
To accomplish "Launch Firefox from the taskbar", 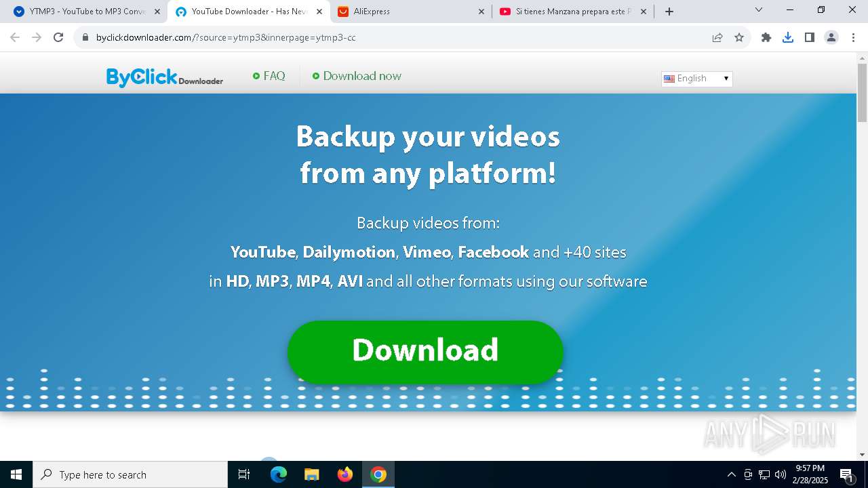I will [x=345, y=474].
